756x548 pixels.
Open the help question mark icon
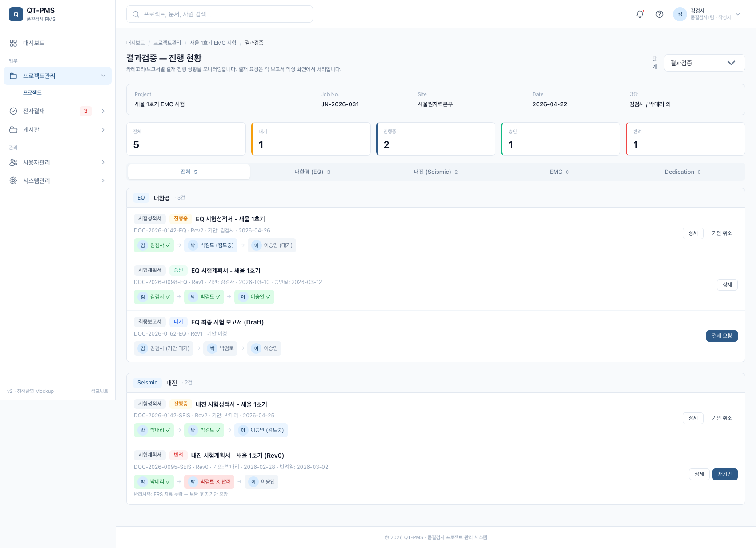point(659,14)
